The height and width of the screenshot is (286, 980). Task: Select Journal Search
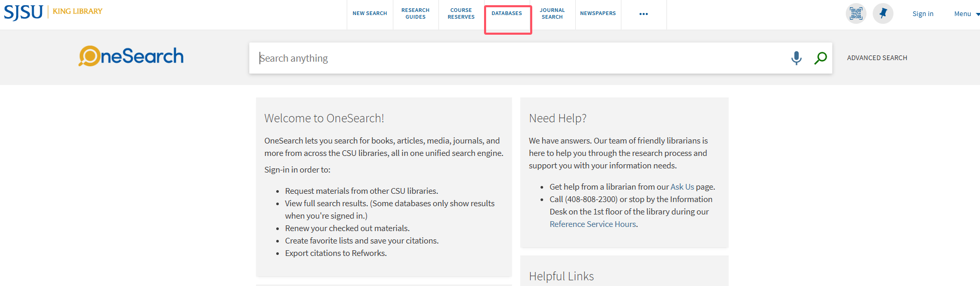[552, 13]
